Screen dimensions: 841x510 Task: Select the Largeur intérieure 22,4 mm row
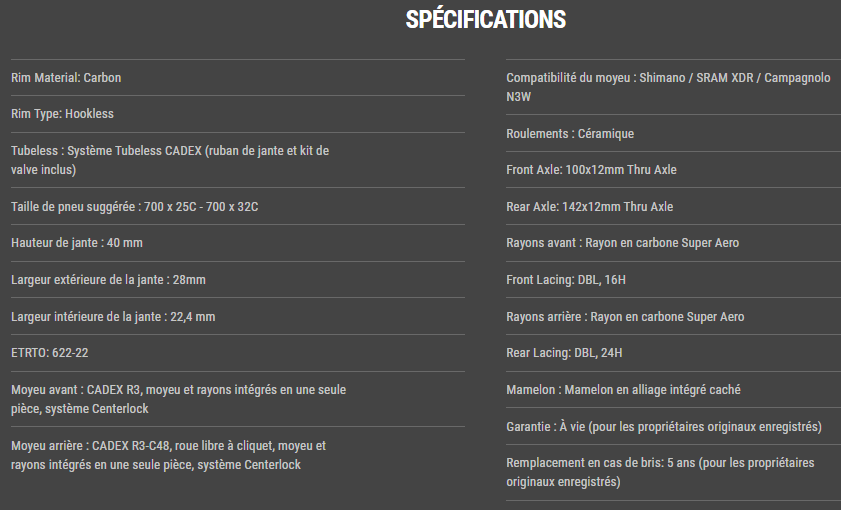tap(113, 317)
